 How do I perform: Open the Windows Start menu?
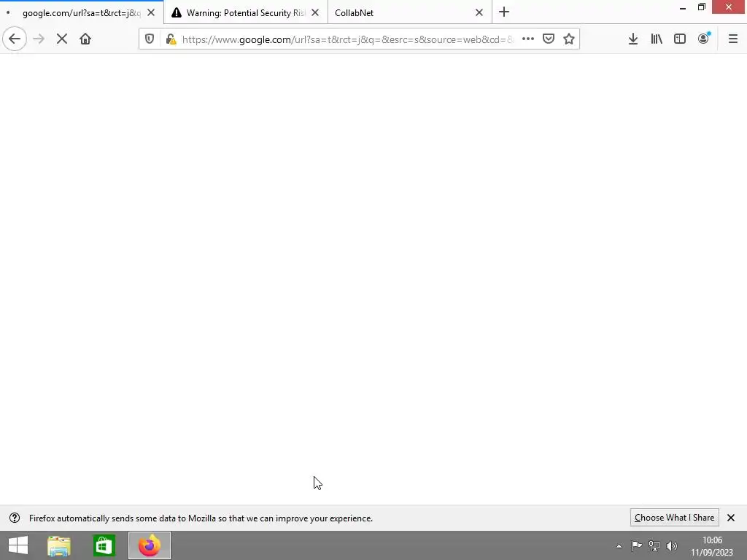pyautogui.click(x=18, y=545)
